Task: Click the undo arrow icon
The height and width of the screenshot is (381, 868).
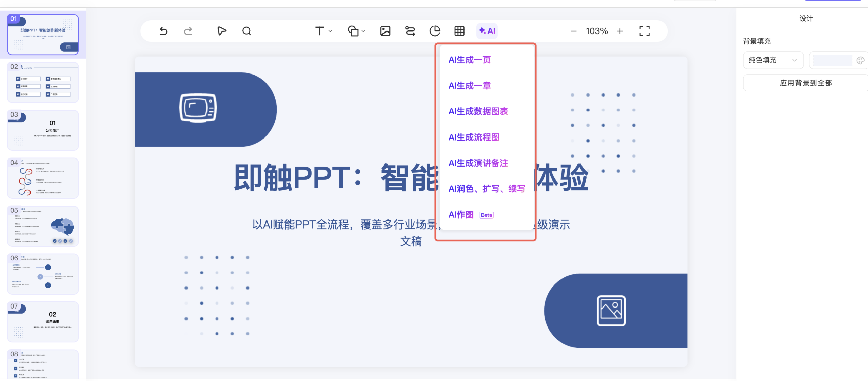Action: point(163,31)
